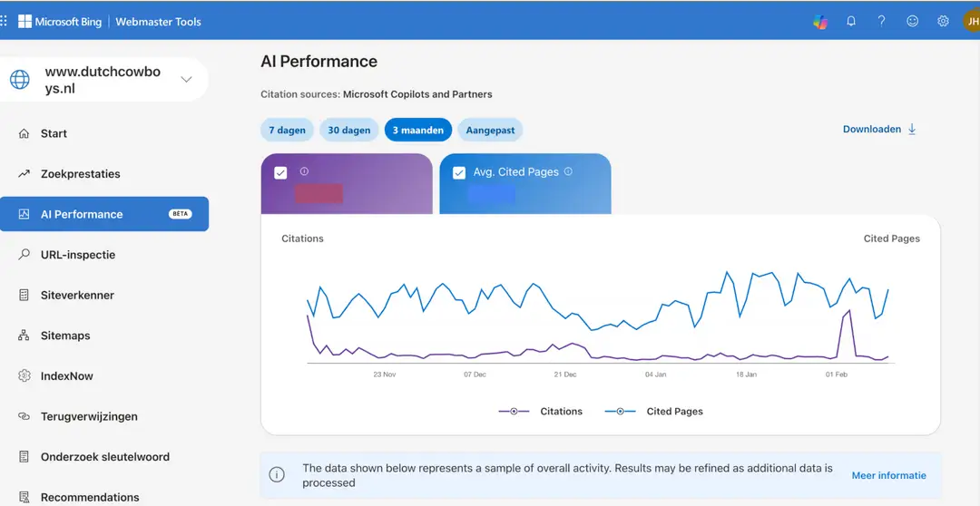Click the blue value box on blue card
Screen dimensions: 980x506
(x=492, y=194)
